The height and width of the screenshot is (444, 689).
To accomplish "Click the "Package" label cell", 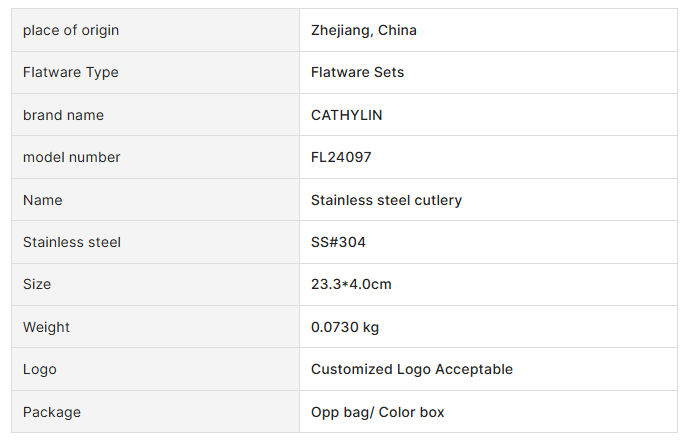I will click(52, 412).
